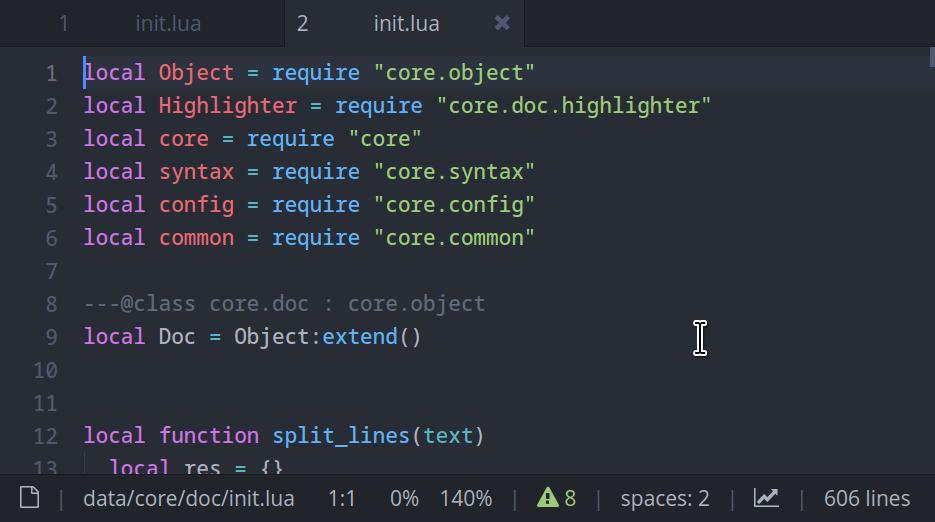Click the line chart icon in status bar
The height and width of the screenshot is (522, 935).
tap(766, 498)
